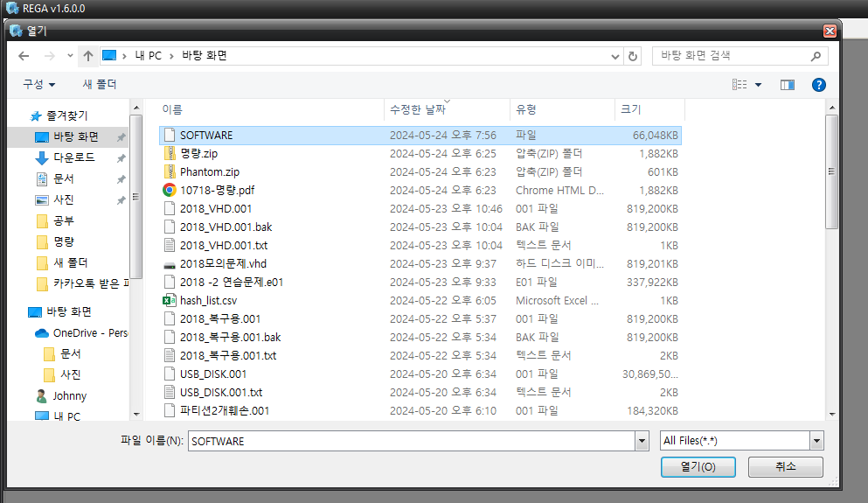This screenshot has height=503, width=868.
Task: Click the 파일 이름 input field
Action: (412, 441)
